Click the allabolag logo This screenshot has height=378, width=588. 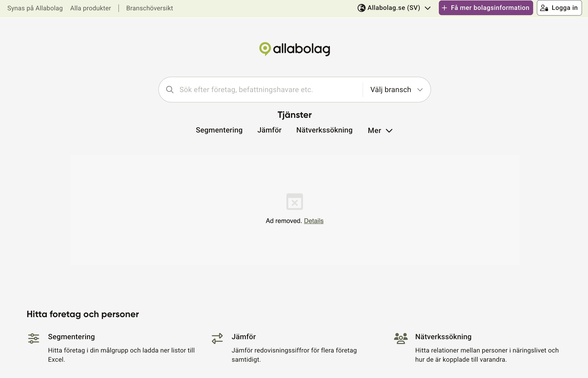(x=294, y=49)
